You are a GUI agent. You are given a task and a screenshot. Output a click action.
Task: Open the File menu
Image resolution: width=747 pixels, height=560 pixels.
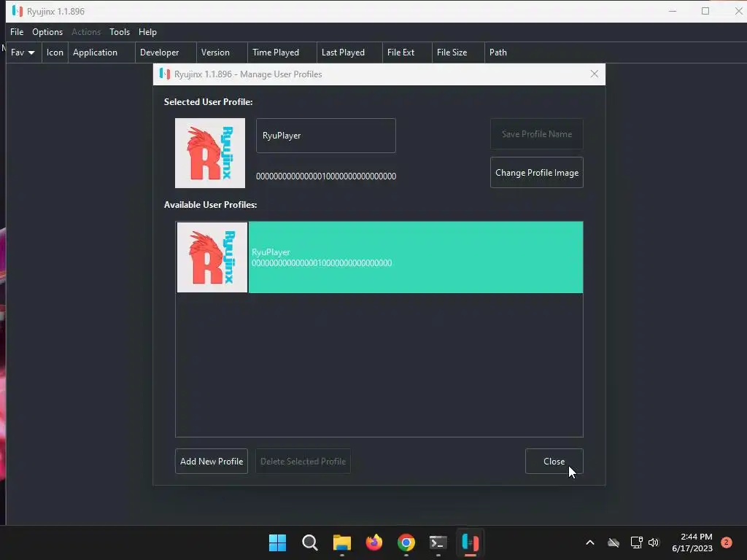(17, 32)
